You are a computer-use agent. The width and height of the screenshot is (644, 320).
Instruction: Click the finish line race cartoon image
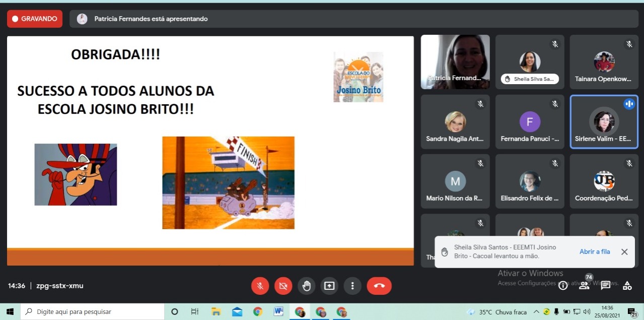[228, 182]
